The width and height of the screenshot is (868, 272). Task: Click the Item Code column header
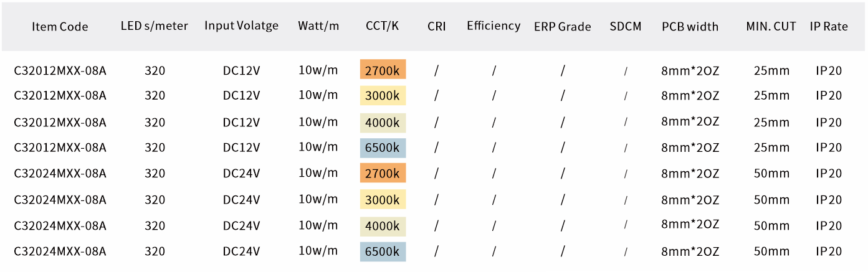(x=60, y=27)
